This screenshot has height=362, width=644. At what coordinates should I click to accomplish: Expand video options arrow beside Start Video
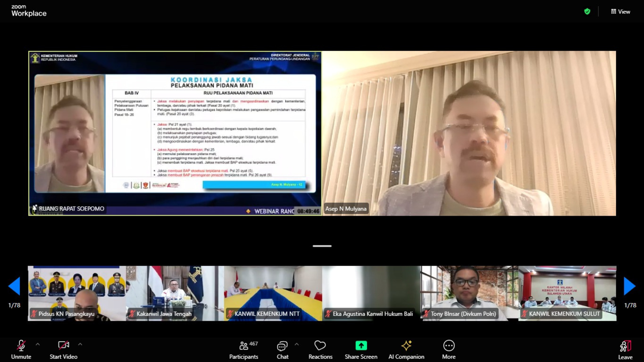tap(80, 344)
